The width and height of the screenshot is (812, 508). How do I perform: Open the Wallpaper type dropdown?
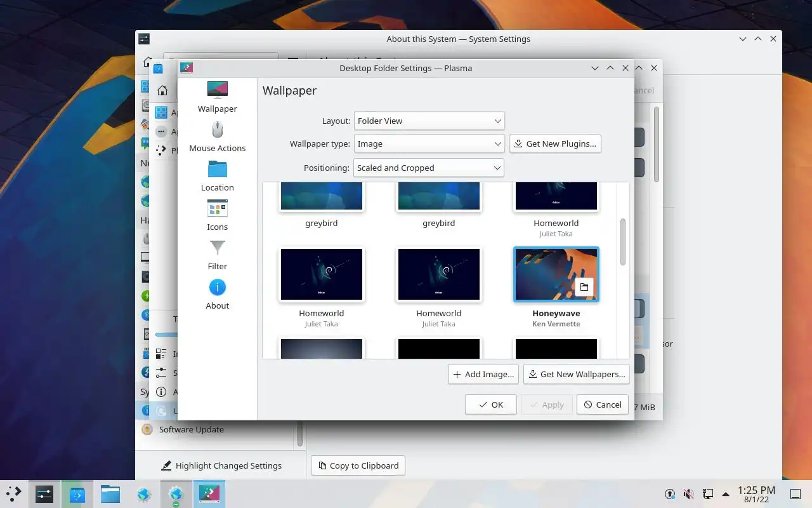(429, 144)
